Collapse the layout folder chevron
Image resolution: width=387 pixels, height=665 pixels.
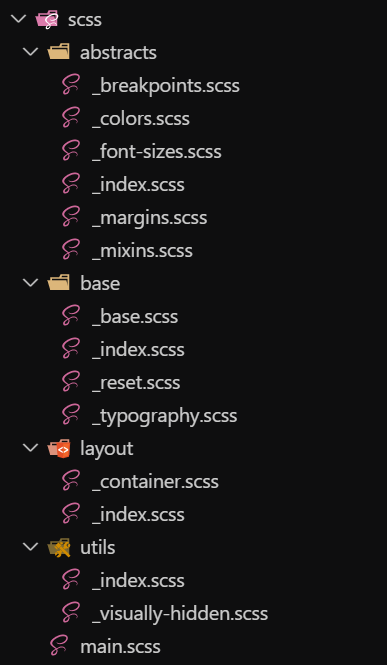point(31,448)
